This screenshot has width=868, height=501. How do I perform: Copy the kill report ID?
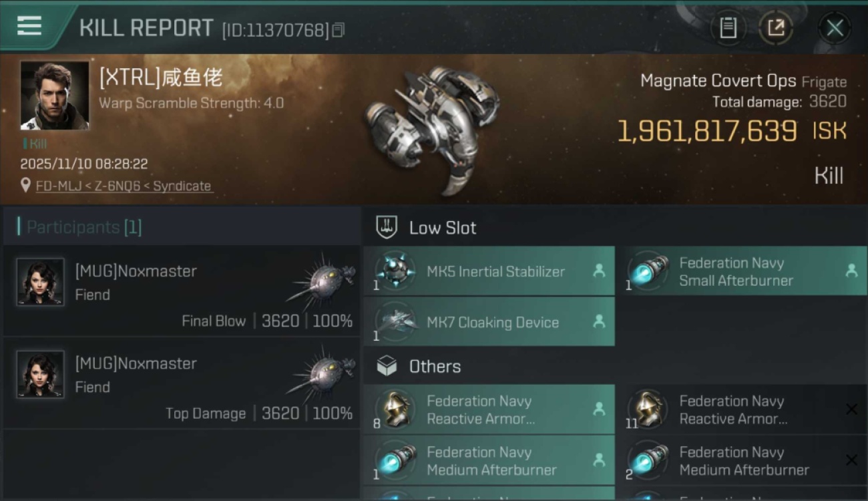(339, 30)
